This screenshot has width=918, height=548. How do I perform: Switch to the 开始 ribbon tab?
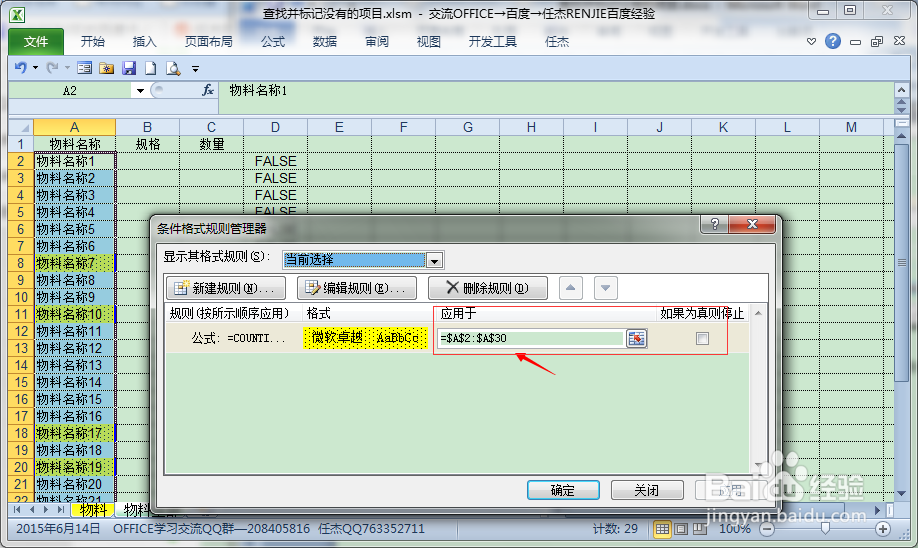93,42
